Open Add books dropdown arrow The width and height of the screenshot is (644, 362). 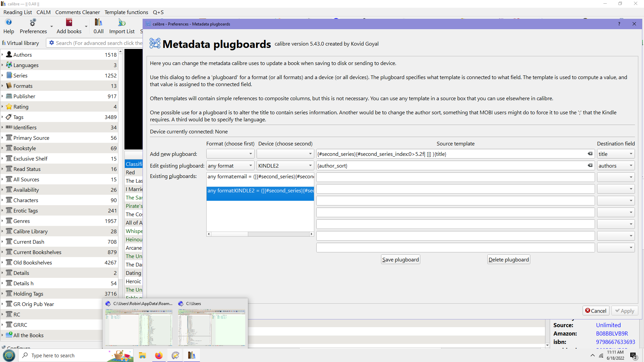86,26
